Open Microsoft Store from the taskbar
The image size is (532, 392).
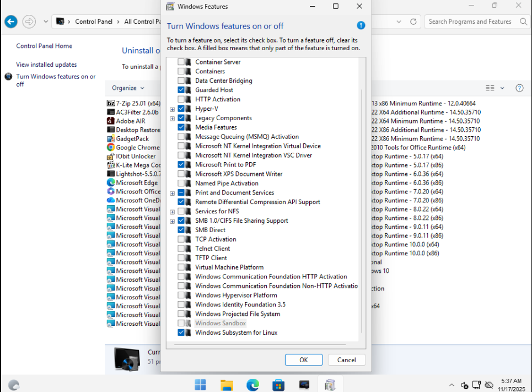tap(278, 384)
